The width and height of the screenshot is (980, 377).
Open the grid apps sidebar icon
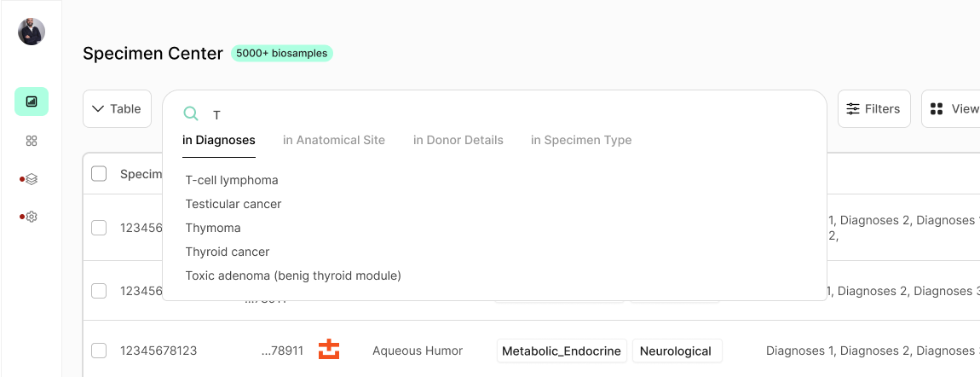click(x=32, y=141)
